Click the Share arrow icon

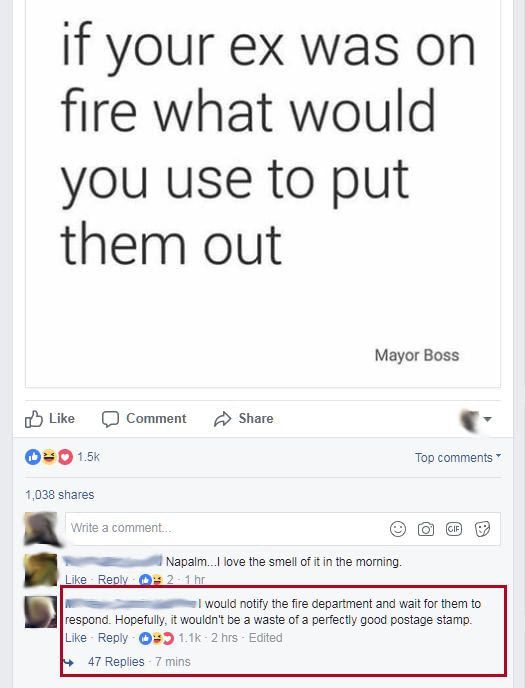point(222,419)
